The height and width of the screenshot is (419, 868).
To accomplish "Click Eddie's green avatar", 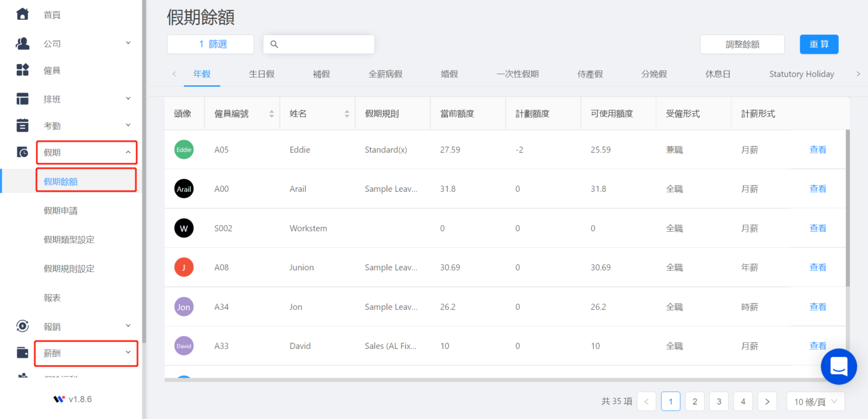I will [184, 150].
